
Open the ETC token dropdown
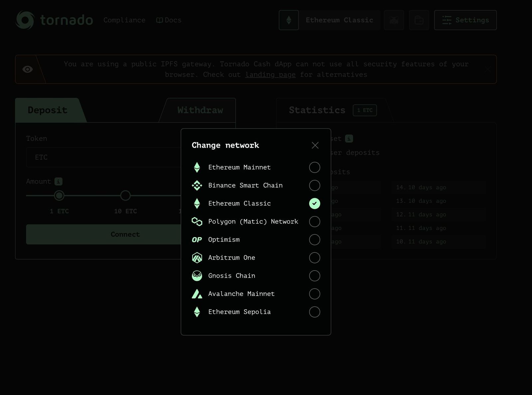coord(104,157)
